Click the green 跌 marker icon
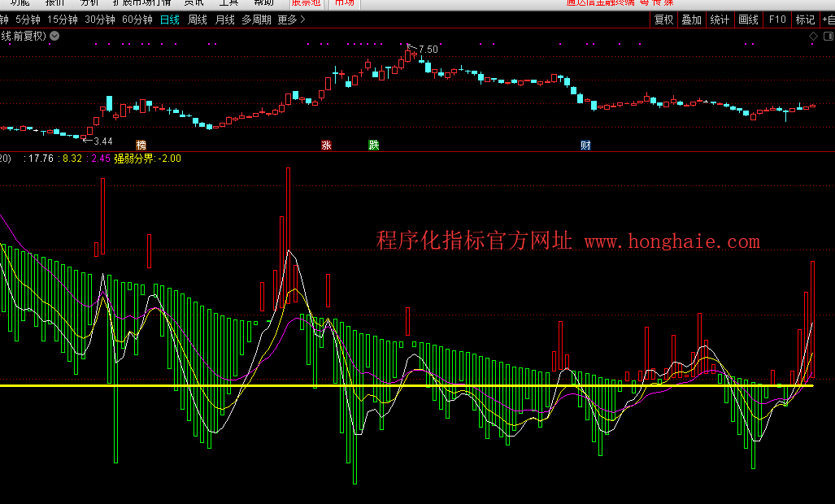The image size is (835, 504). coord(373,145)
